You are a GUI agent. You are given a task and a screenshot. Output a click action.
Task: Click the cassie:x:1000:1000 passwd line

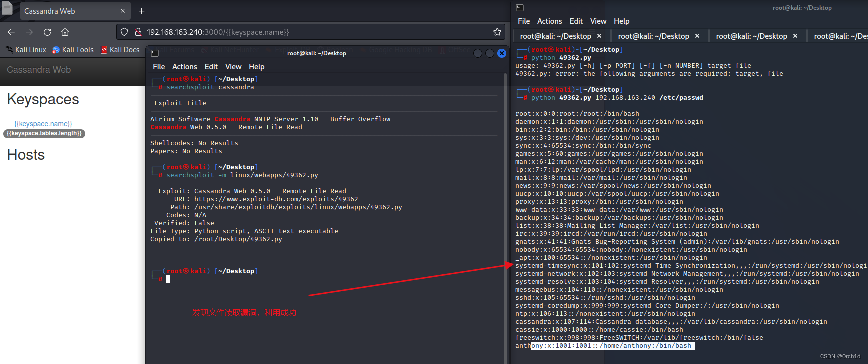click(x=599, y=330)
